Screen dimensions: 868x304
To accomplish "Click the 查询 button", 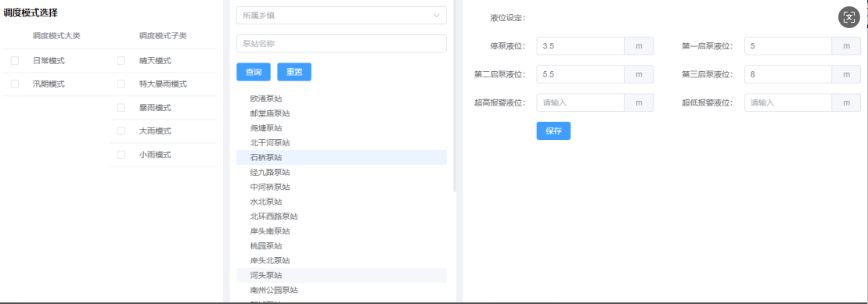I will click(x=254, y=72).
